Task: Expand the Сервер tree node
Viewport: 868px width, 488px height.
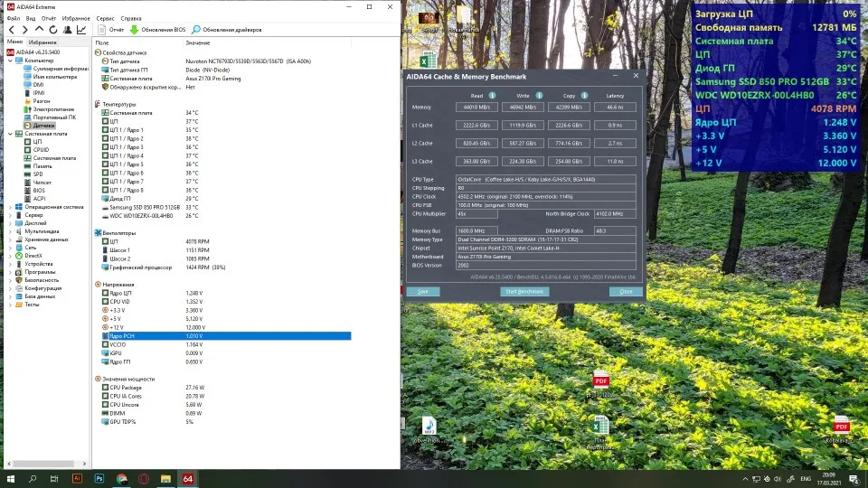Action: [x=10, y=215]
